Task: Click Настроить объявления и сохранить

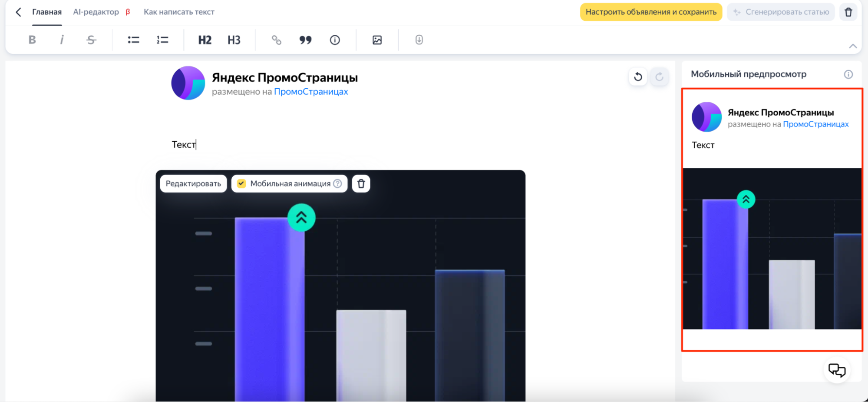Action: pyautogui.click(x=651, y=12)
